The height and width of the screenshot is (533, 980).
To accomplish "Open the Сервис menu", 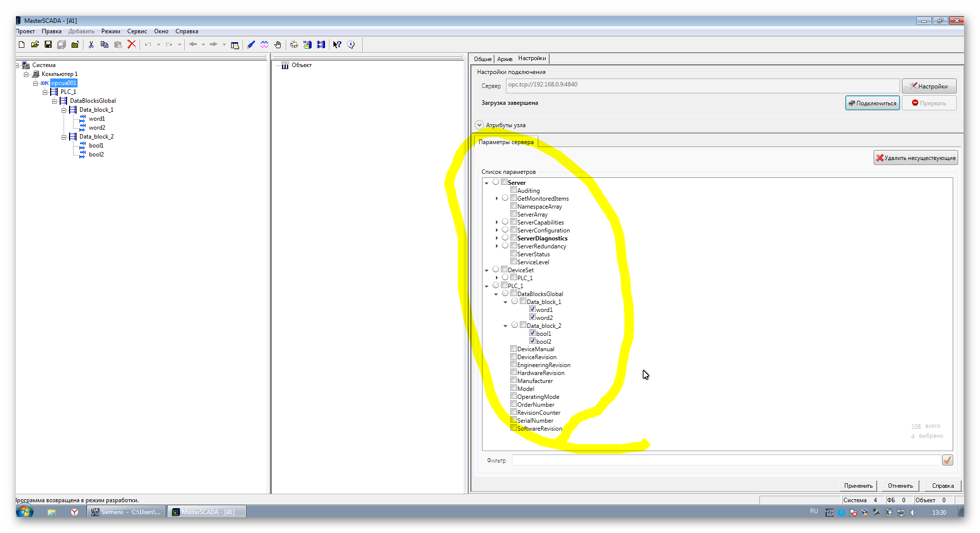I will pos(137,31).
